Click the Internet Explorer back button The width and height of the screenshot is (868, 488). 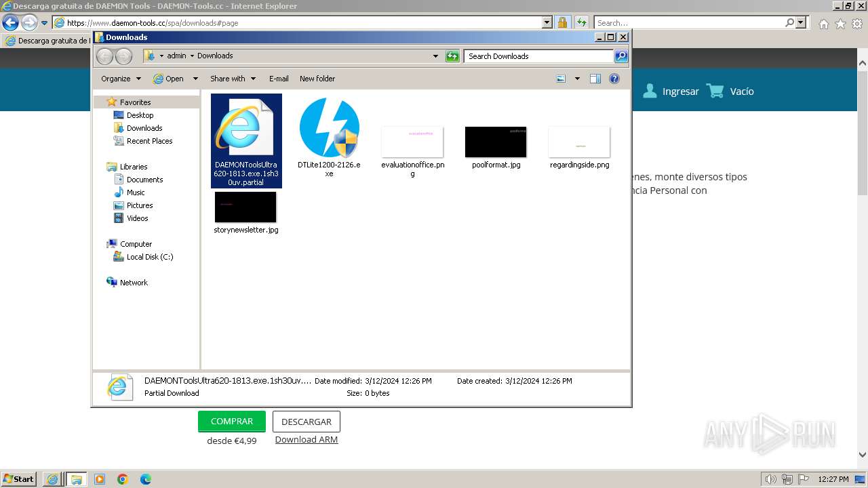click(10, 23)
